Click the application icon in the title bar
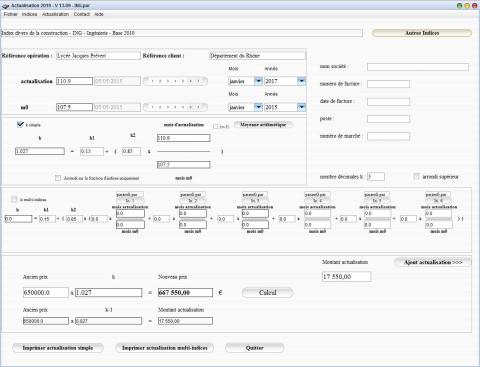The width and height of the screenshot is (480, 367). coord(5,6)
